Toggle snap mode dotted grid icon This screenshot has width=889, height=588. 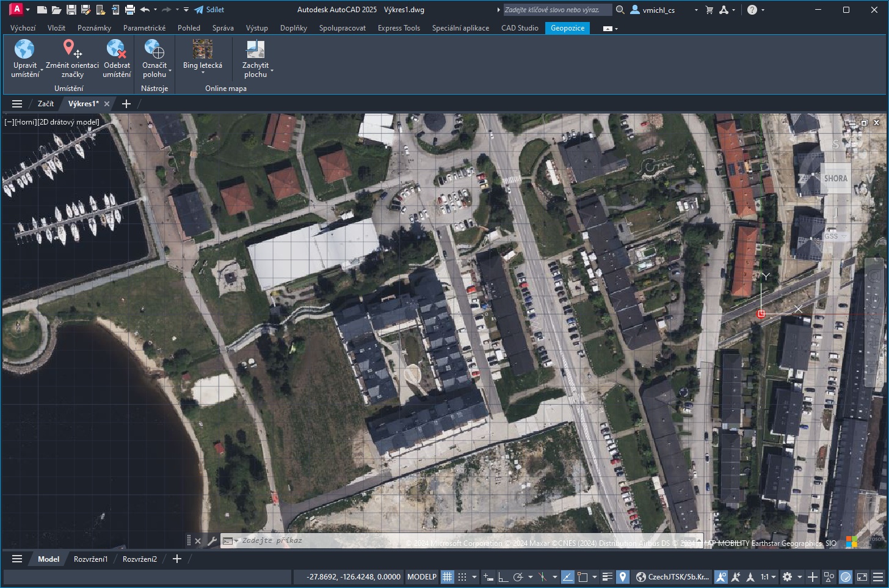coord(462,577)
